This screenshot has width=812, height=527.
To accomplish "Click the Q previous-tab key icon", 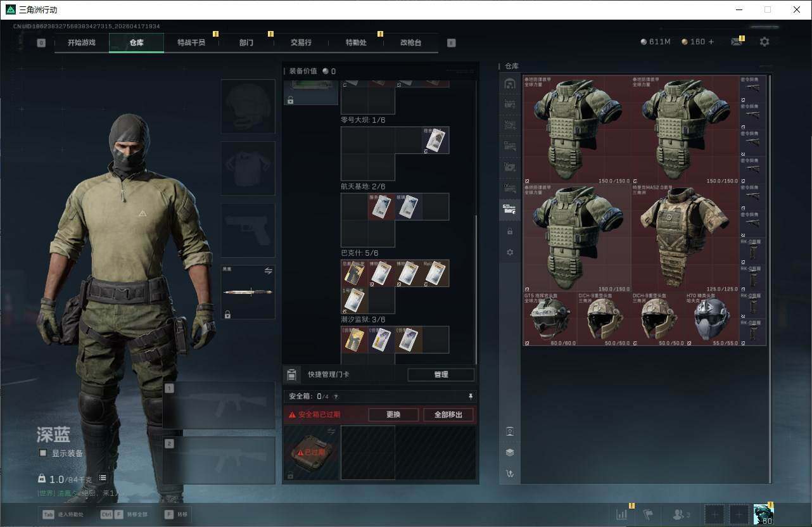I will pyautogui.click(x=41, y=43).
